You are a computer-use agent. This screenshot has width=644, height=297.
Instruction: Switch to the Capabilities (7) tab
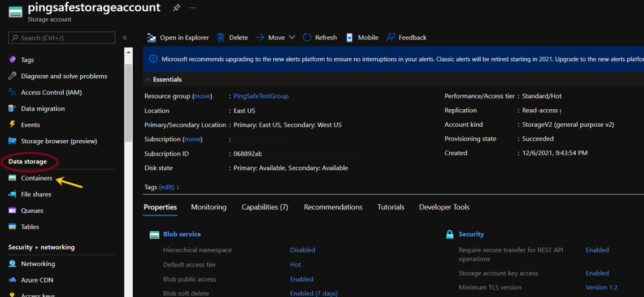(x=264, y=207)
